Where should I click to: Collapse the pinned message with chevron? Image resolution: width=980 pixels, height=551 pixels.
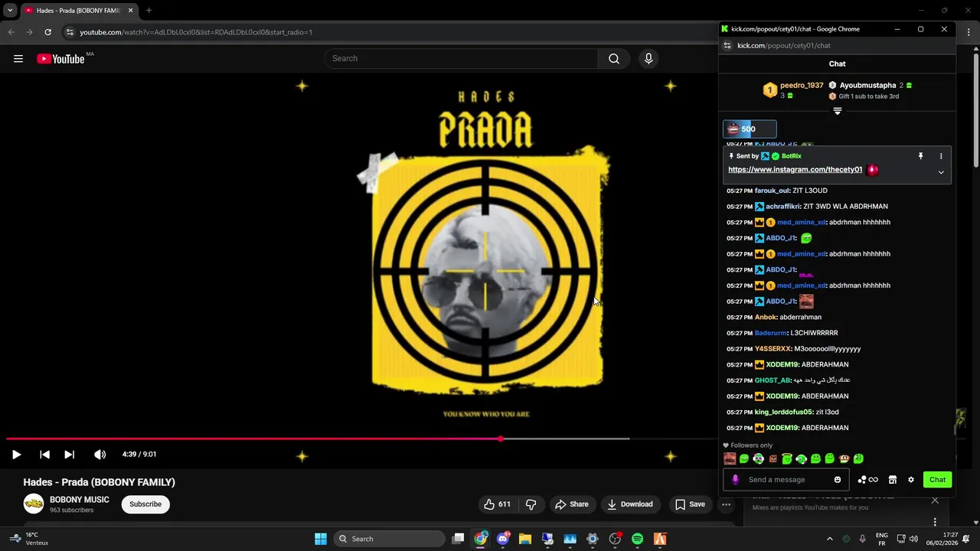click(x=941, y=172)
